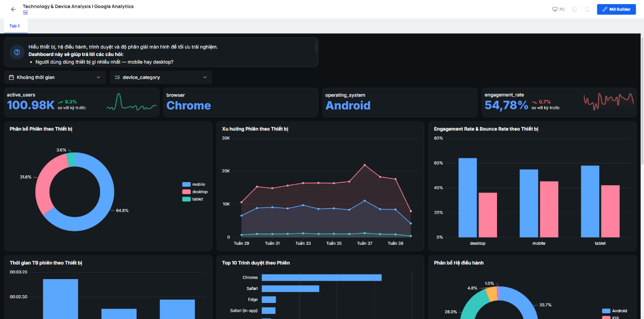Click the Xu hướng Phiên theo Thiết bị title
The image size is (644, 319).
[x=255, y=129]
